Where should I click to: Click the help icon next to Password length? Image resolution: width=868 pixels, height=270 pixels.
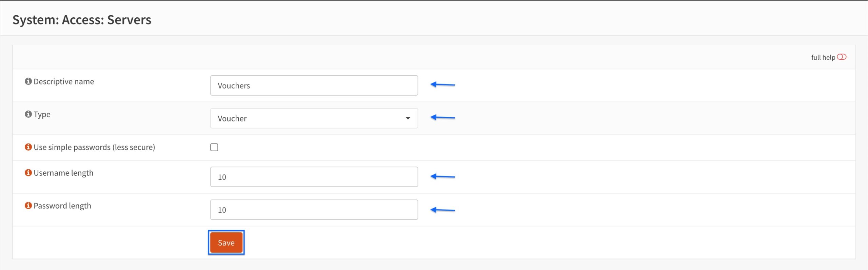(x=28, y=206)
